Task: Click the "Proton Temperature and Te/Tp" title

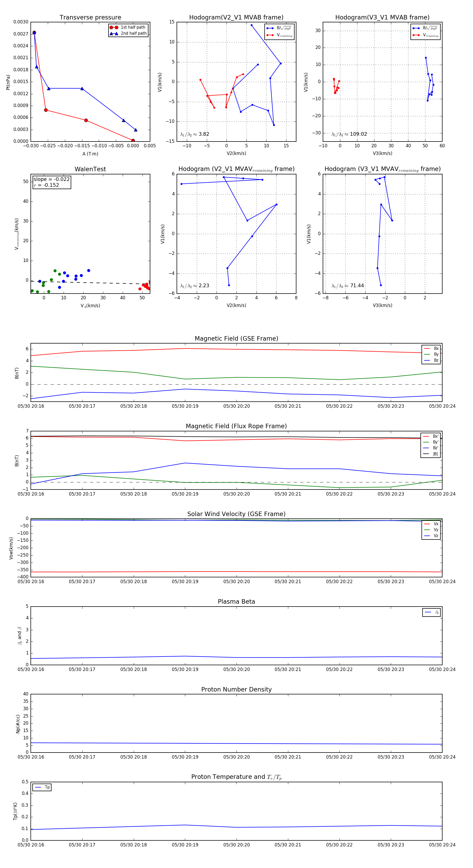Action: [x=236, y=777]
